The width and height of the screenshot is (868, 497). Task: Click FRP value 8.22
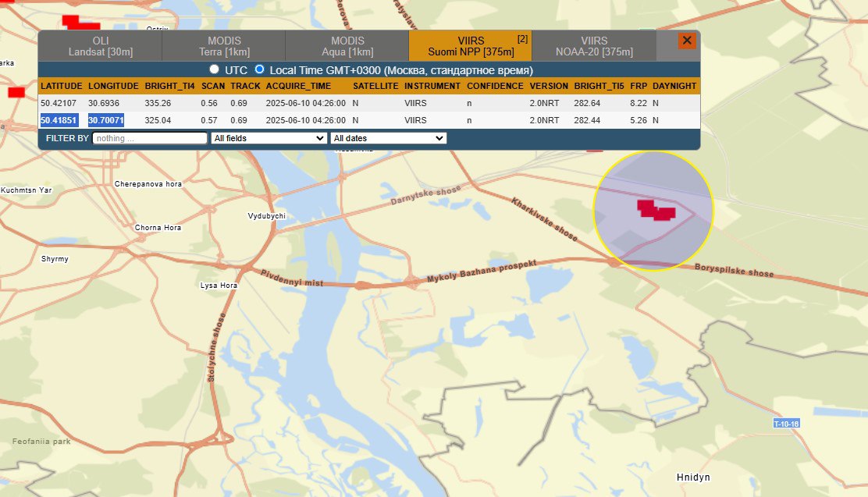(639, 103)
